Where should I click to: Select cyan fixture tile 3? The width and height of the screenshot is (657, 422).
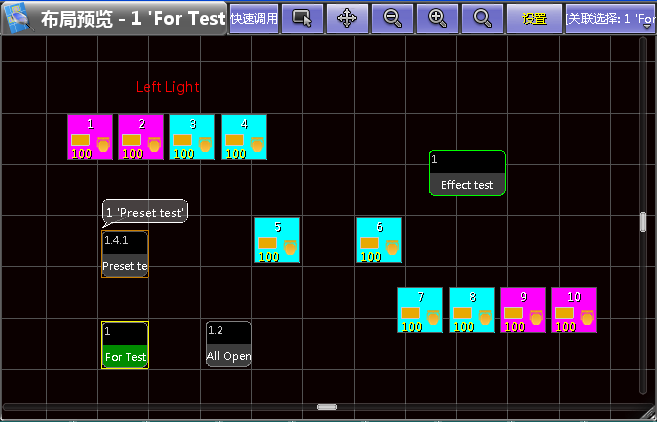tap(192, 137)
